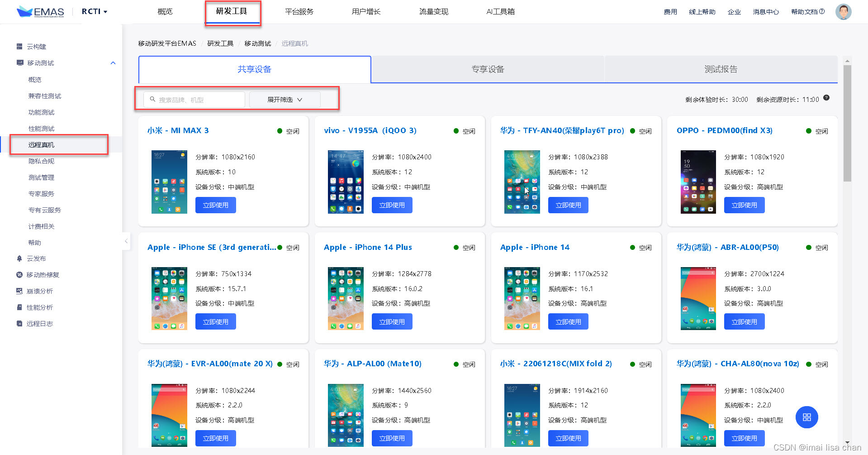This screenshot has height=455, width=868.
Task: Open the AI工具箱 menu
Action: [501, 11]
